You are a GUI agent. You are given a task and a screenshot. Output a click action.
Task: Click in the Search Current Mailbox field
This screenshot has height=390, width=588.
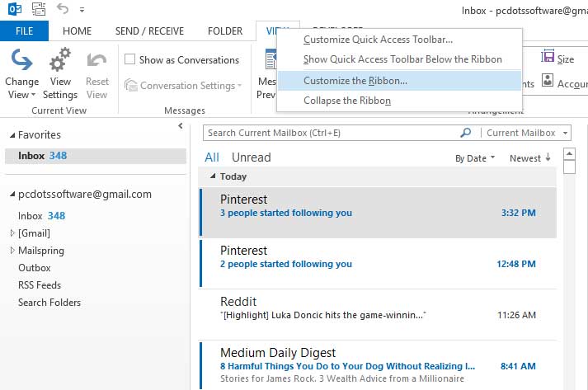[330, 133]
